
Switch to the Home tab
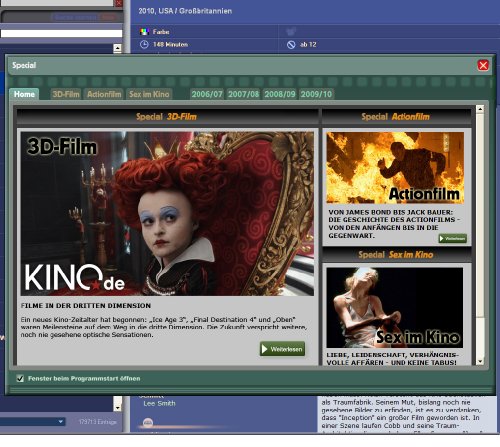point(24,94)
